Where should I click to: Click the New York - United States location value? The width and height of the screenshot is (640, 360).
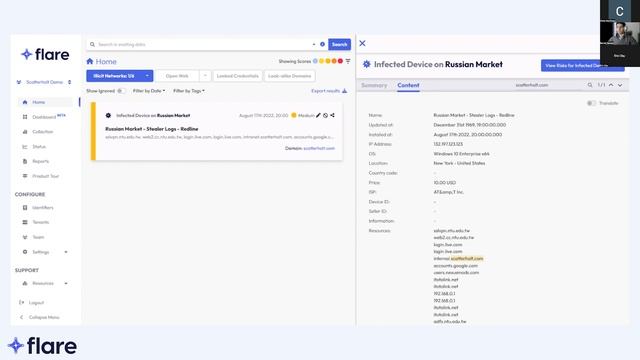(459, 163)
